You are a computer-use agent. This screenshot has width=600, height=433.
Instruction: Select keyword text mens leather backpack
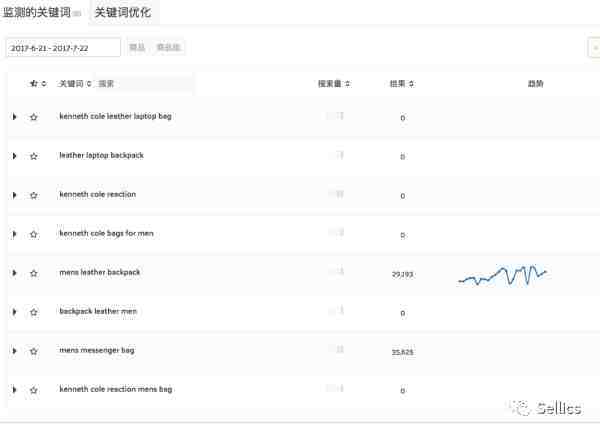pyautogui.click(x=99, y=272)
